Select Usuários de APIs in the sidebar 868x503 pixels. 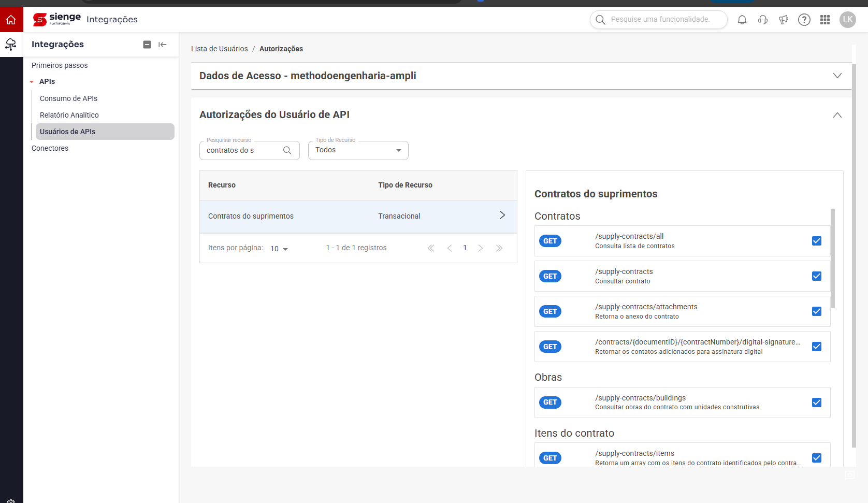[105, 132]
